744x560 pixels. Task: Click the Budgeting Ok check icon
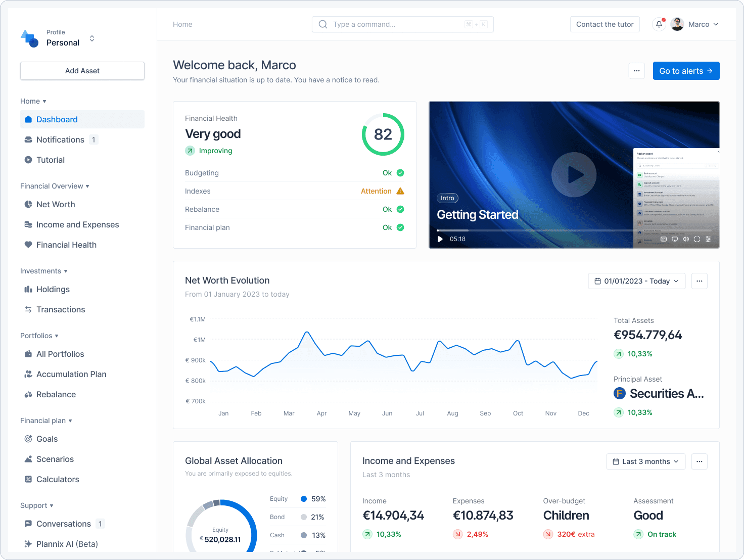point(400,173)
